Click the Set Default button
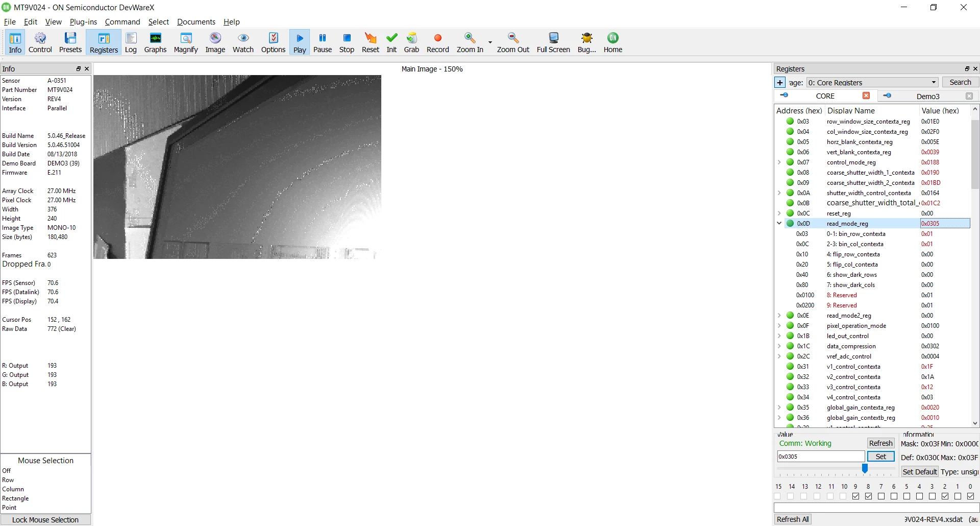The width and height of the screenshot is (980, 526). click(x=919, y=471)
